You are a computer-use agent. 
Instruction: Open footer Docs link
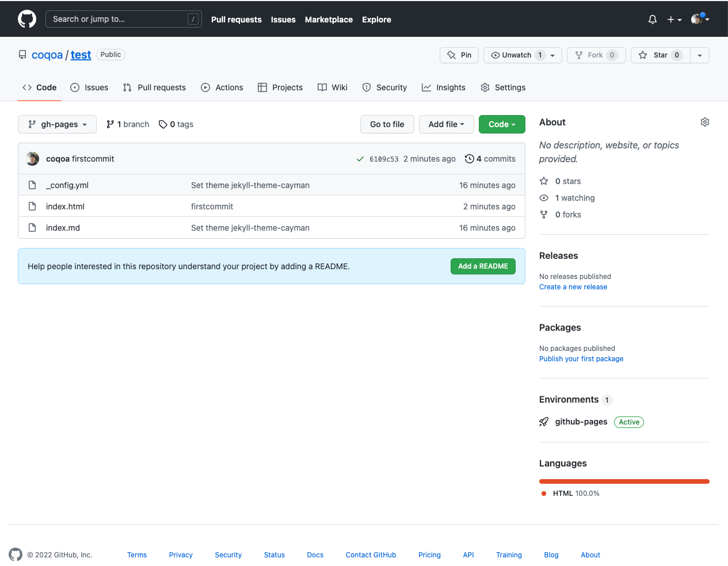[315, 555]
